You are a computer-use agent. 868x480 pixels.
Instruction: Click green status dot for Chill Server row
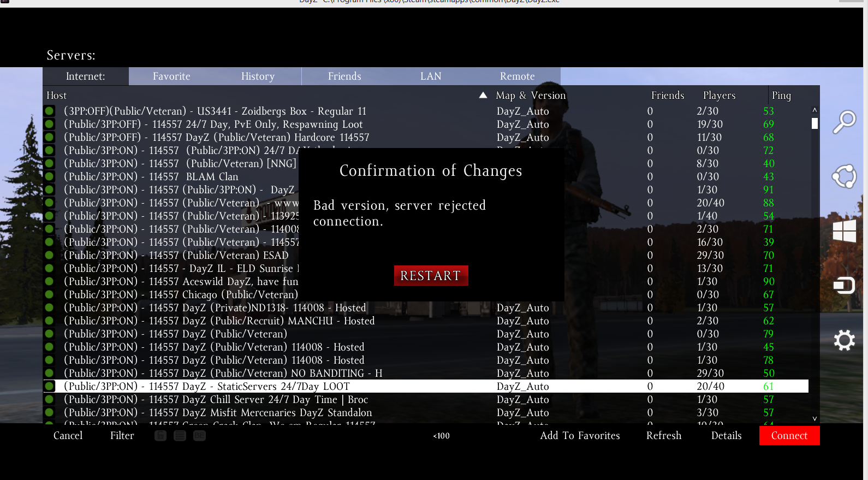50,399
